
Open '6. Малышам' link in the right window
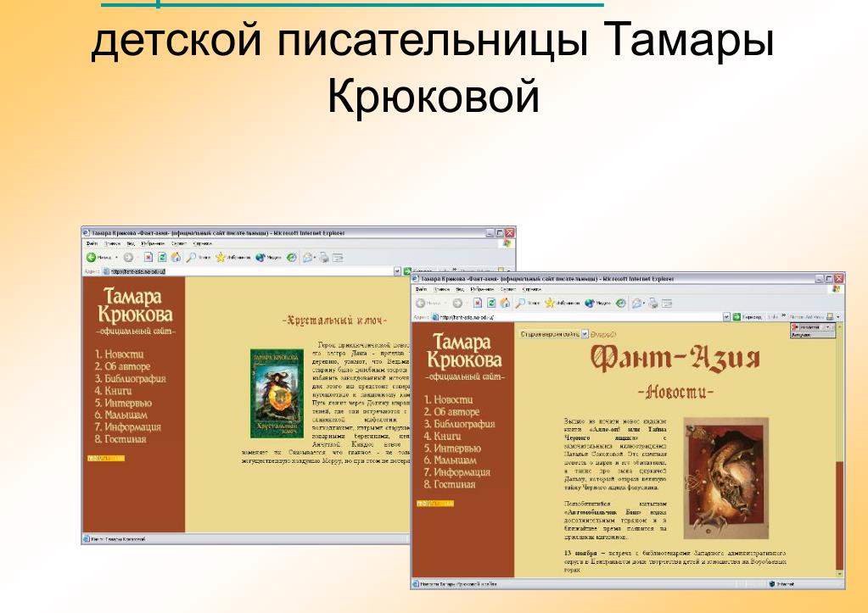[450, 460]
